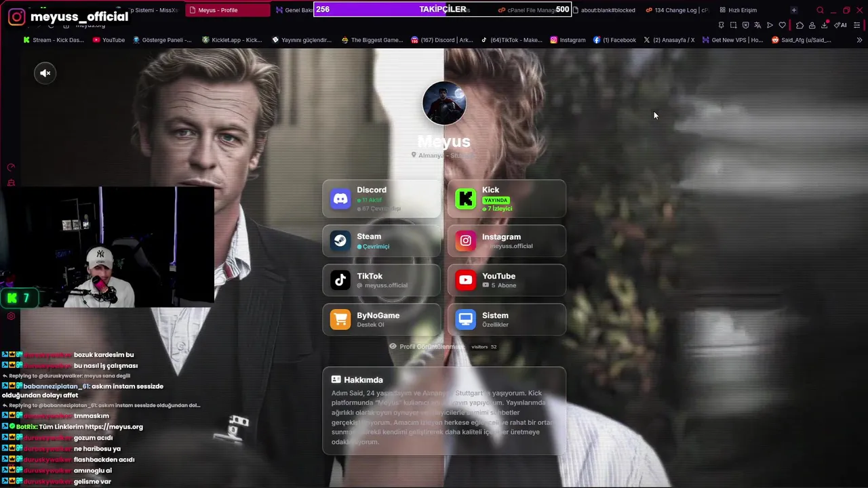Click the Kick viewer count badge
The width and height of the screenshot is (868, 488).
19,298
